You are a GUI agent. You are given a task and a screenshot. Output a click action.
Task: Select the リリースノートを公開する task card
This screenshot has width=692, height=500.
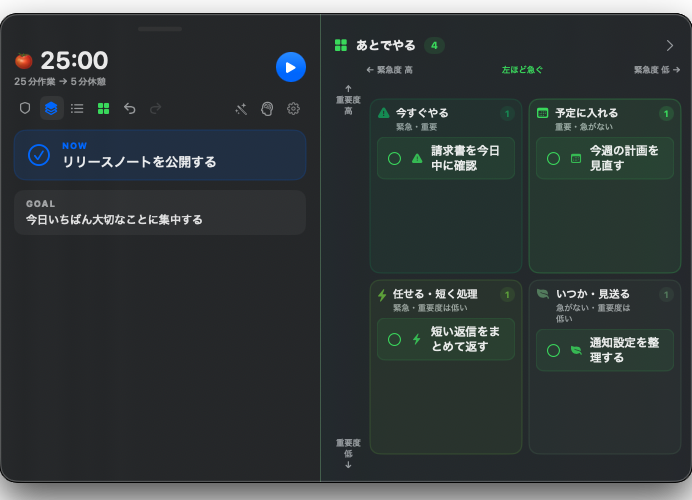tap(160, 155)
